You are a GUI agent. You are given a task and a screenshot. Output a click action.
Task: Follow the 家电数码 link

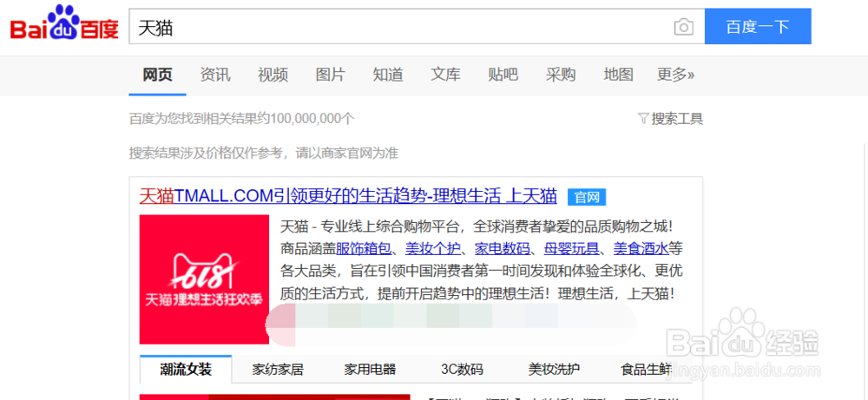[x=502, y=249]
